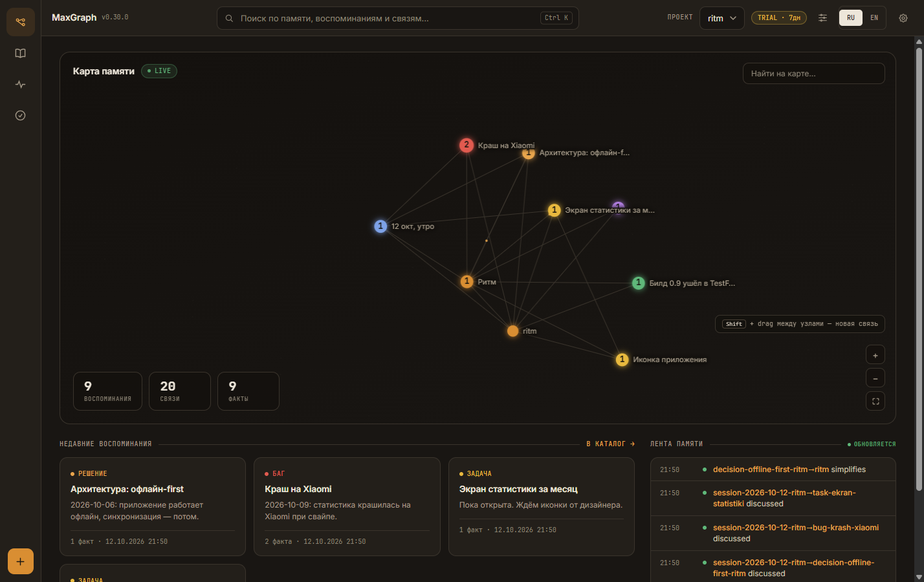
Task: Select the Архитектура: офлайн-f... node
Action: coord(529,154)
